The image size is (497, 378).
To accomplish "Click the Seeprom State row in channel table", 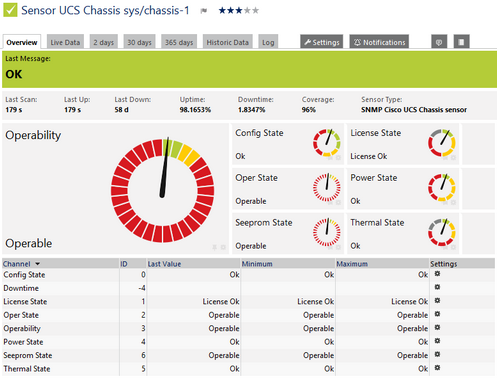I will [248, 355].
